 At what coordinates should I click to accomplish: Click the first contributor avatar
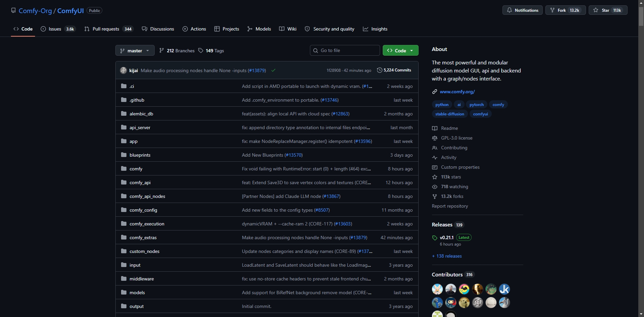click(x=437, y=289)
